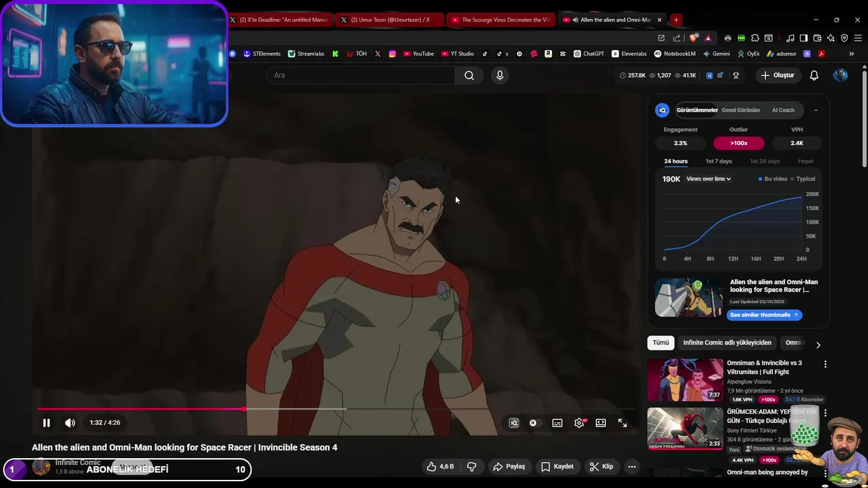This screenshot has height=488, width=868.
Task: Open STElements bookmark
Action: [x=262, y=54]
